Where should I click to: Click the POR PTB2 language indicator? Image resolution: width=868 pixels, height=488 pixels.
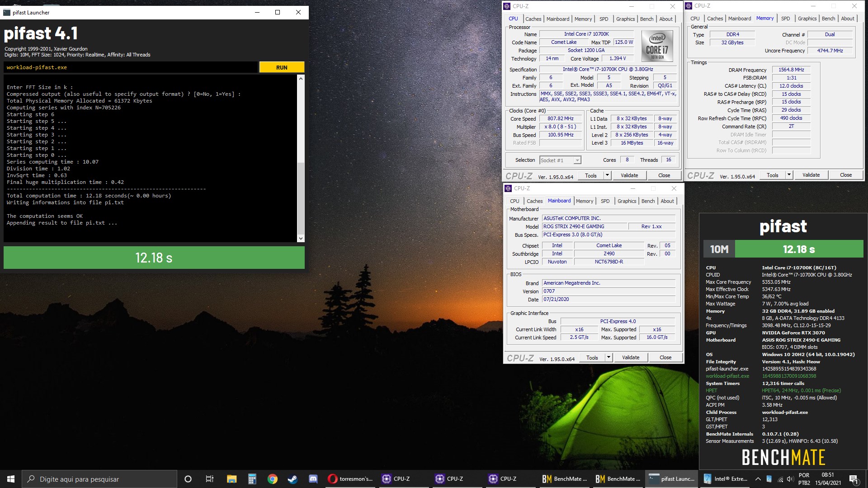(x=804, y=479)
